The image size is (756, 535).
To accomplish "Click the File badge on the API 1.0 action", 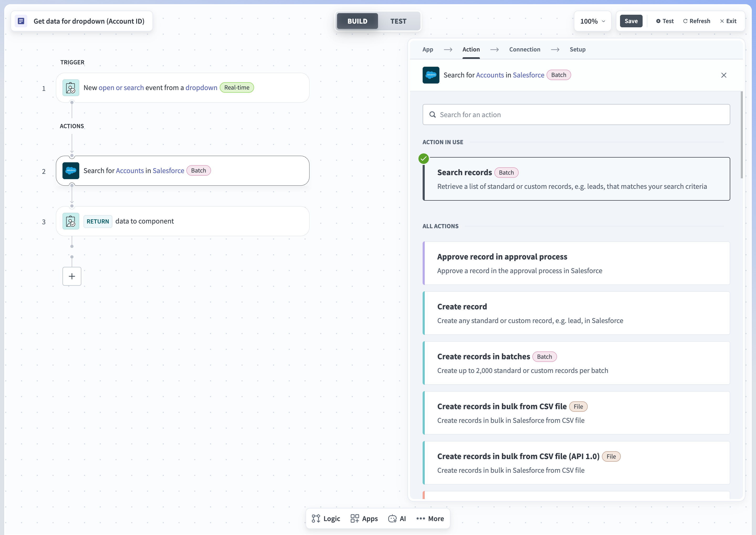I will pos(611,456).
